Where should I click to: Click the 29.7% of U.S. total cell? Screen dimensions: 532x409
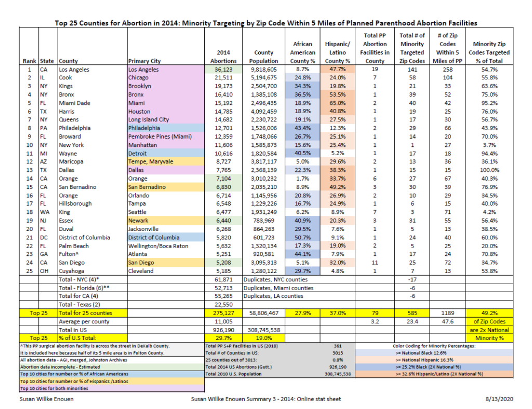[223, 338]
